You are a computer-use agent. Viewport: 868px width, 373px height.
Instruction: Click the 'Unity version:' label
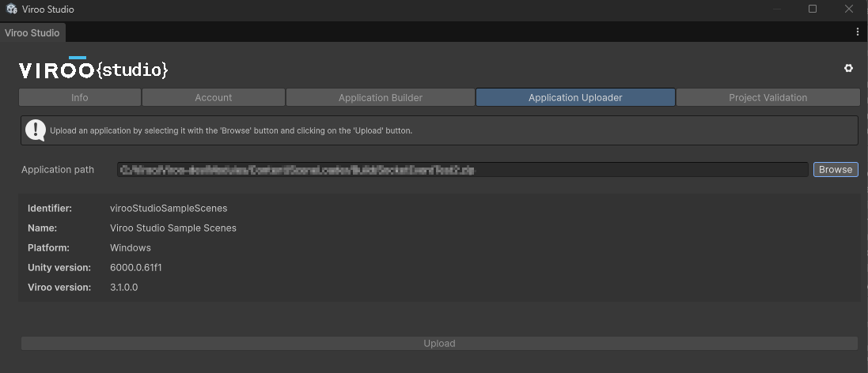pyautogui.click(x=59, y=267)
